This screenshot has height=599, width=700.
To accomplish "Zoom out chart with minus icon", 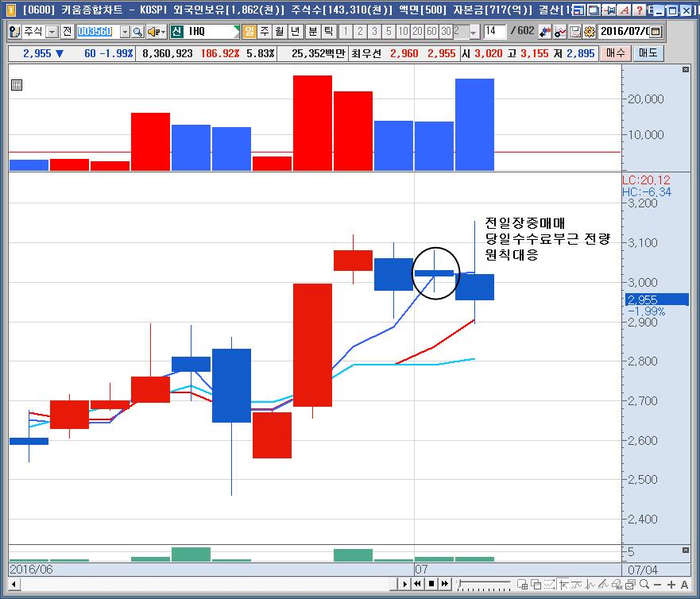I will [658, 584].
